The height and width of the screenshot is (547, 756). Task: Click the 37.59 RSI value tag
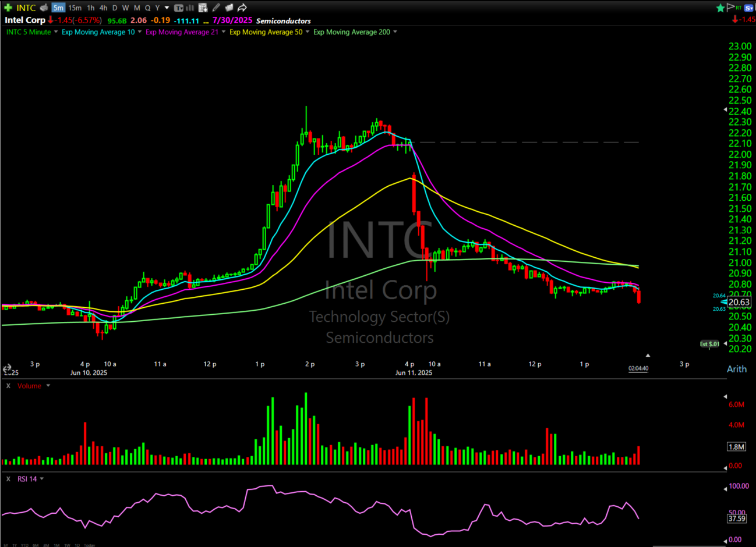(x=737, y=518)
